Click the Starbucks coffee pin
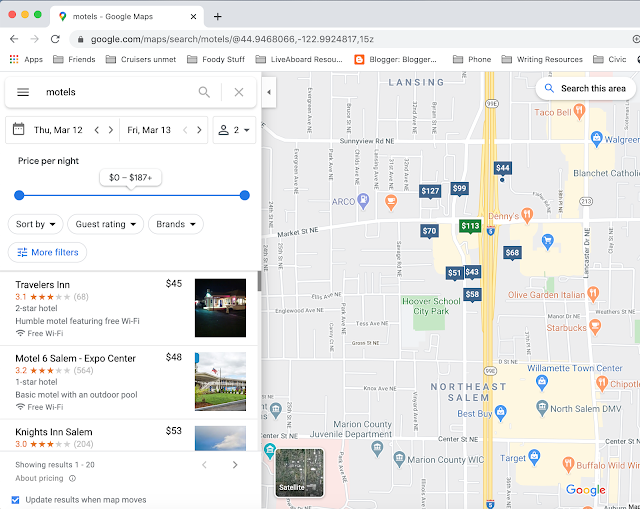 [595, 327]
